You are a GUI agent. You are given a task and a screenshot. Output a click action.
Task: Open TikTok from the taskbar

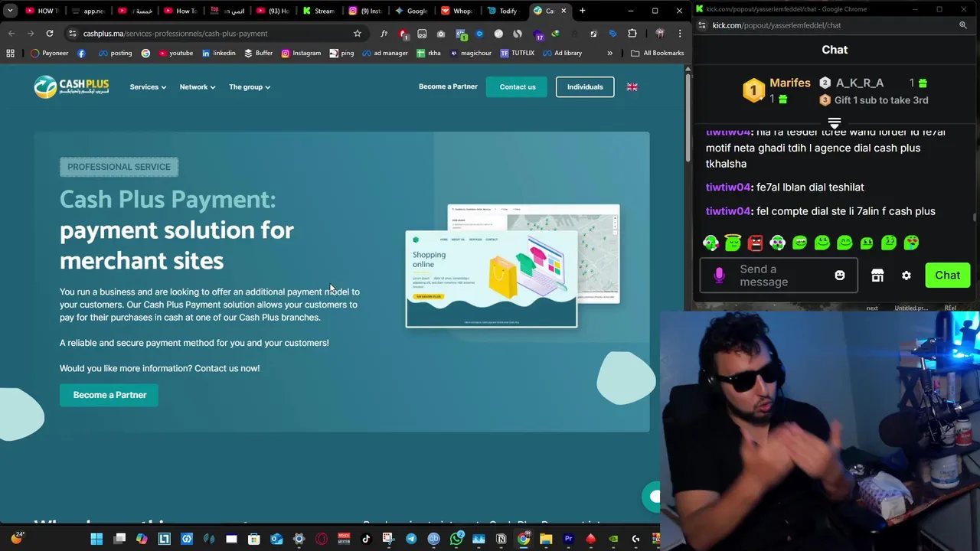366,540
